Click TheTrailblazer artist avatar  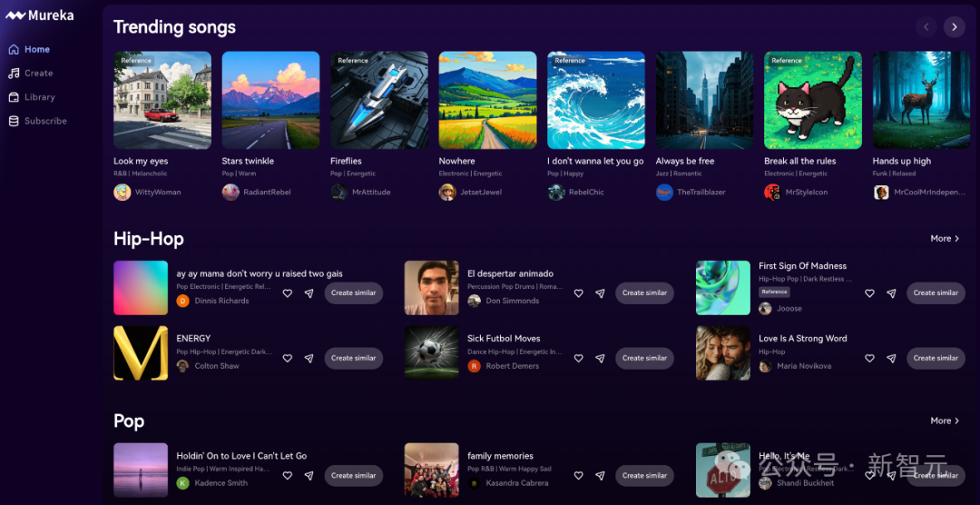pyautogui.click(x=664, y=193)
